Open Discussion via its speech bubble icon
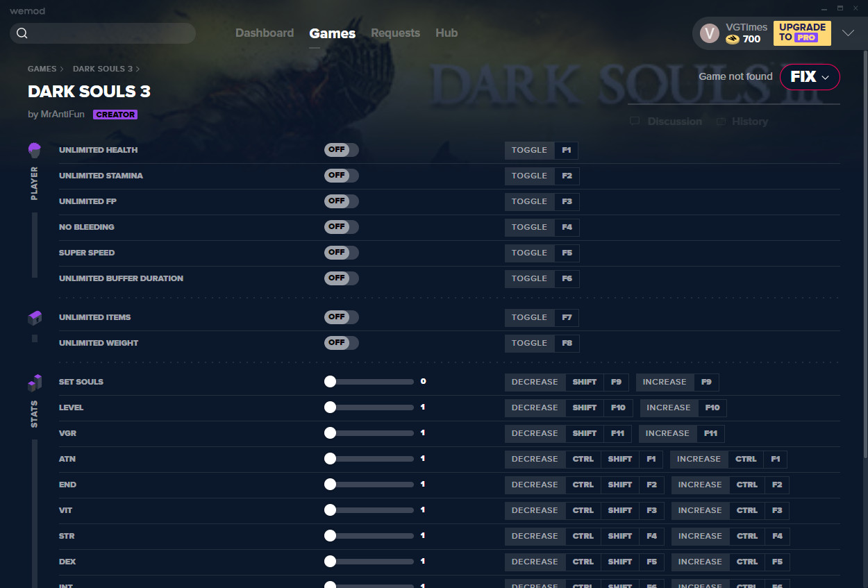The image size is (868, 588). point(634,121)
